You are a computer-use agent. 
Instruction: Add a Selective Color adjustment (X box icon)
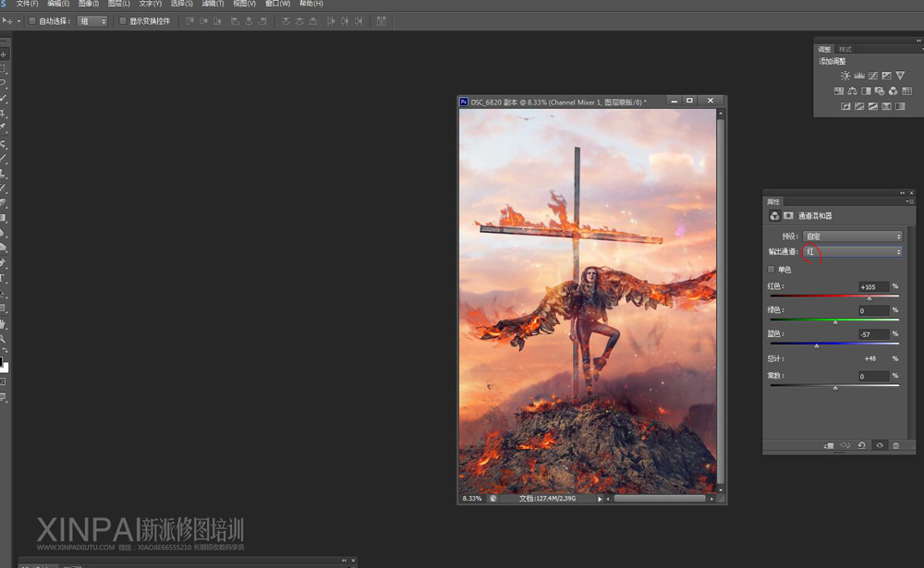click(x=886, y=106)
